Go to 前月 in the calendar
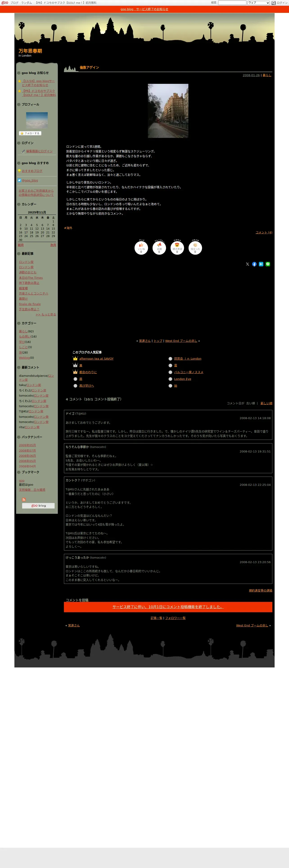This screenshot has height=868, width=289. tap(21, 245)
